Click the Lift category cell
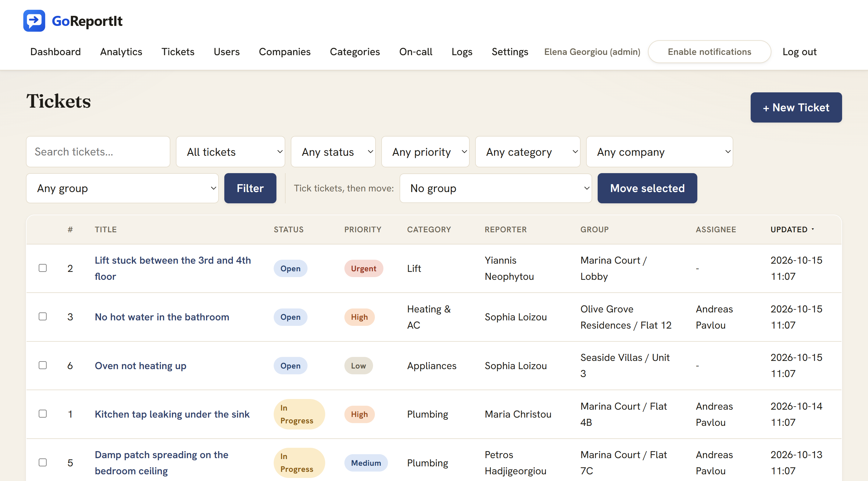This screenshot has height=481, width=868. point(414,268)
